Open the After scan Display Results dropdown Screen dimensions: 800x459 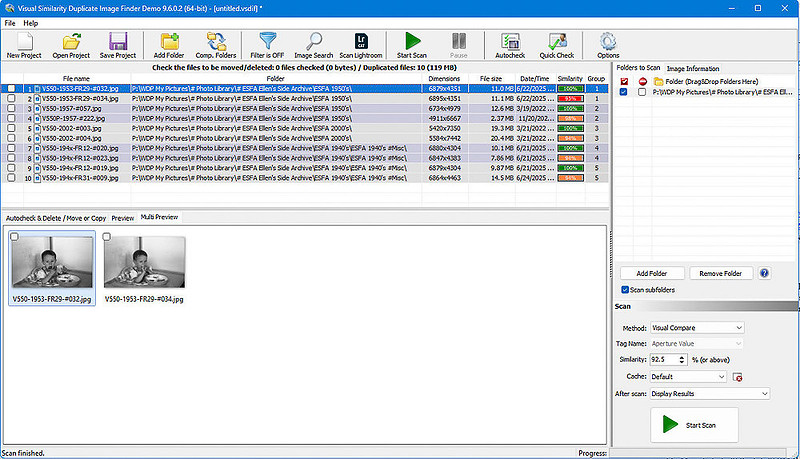[x=710, y=394]
